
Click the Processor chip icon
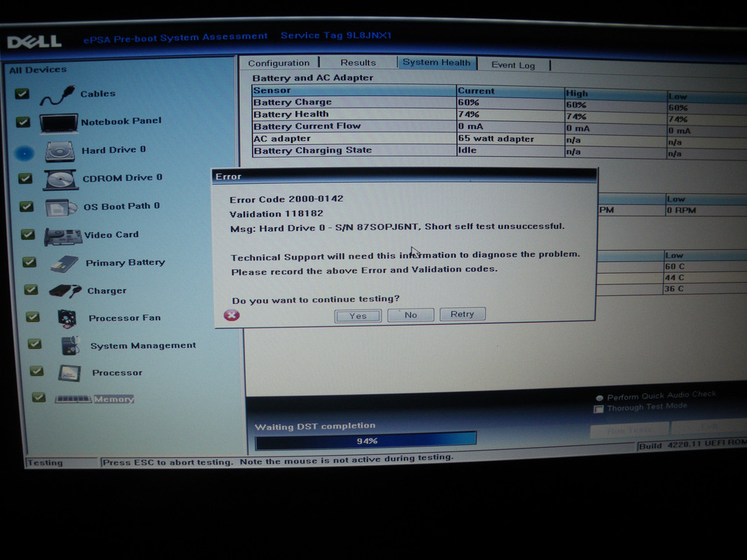[x=69, y=373]
